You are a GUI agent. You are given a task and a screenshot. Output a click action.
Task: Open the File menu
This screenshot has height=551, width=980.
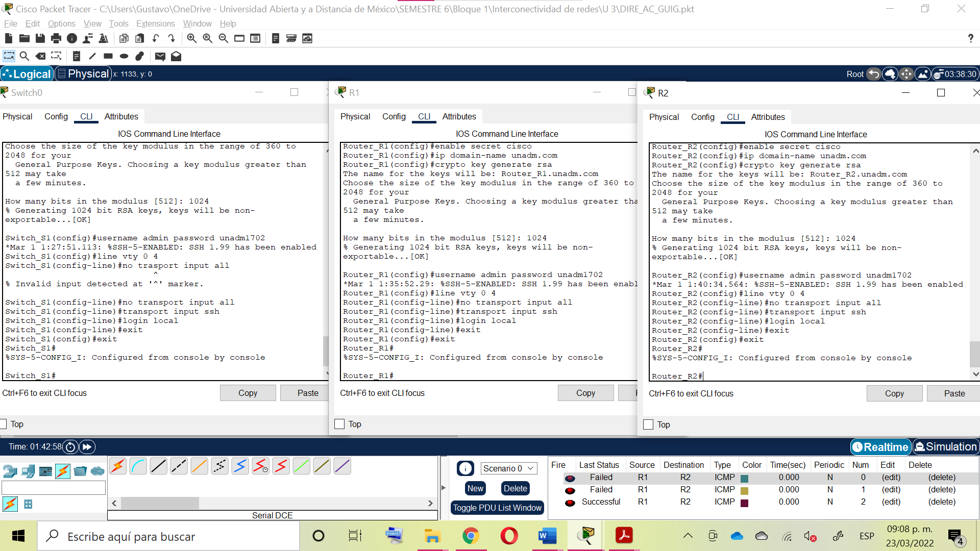10,23
